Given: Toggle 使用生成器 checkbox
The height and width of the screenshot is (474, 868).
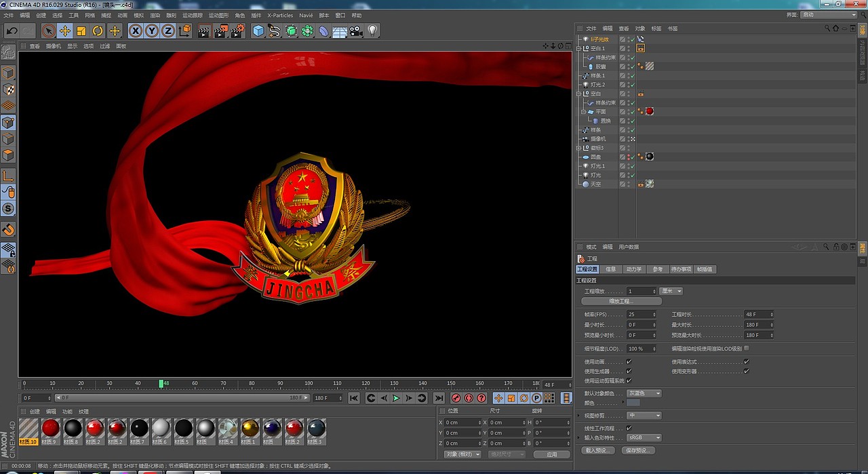Looking at the screenshot, I should click(x=629, y=372).
